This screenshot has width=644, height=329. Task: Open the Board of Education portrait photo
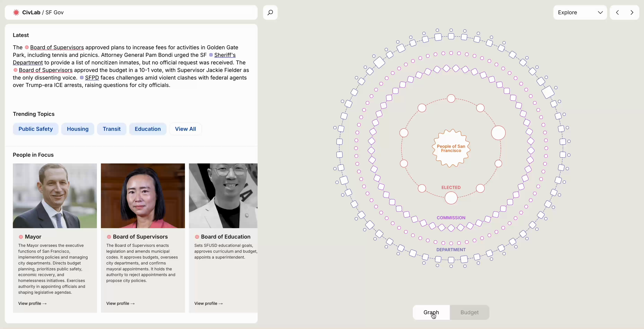223,196
